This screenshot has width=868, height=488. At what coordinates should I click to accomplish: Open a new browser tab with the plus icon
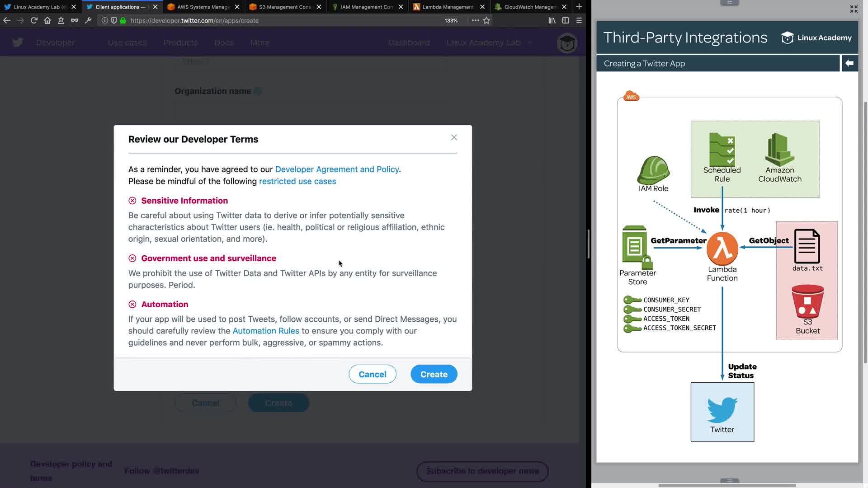(x=579, y=7)
